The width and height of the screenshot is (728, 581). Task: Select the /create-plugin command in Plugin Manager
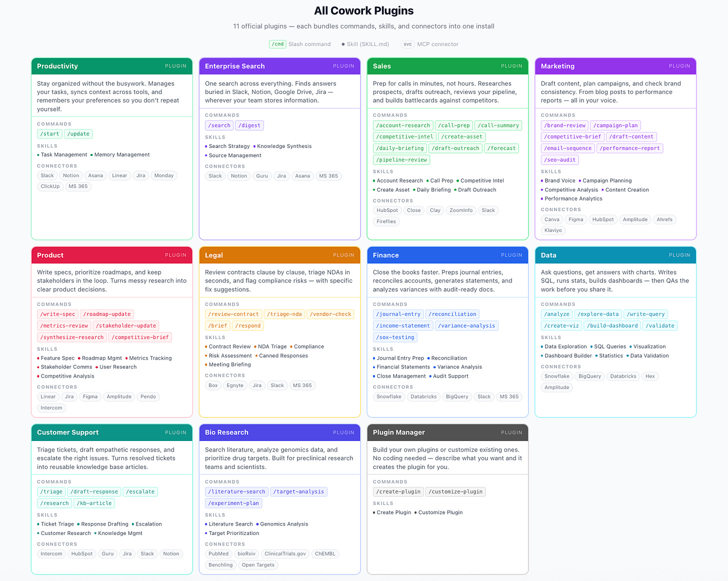click(398, 491)
